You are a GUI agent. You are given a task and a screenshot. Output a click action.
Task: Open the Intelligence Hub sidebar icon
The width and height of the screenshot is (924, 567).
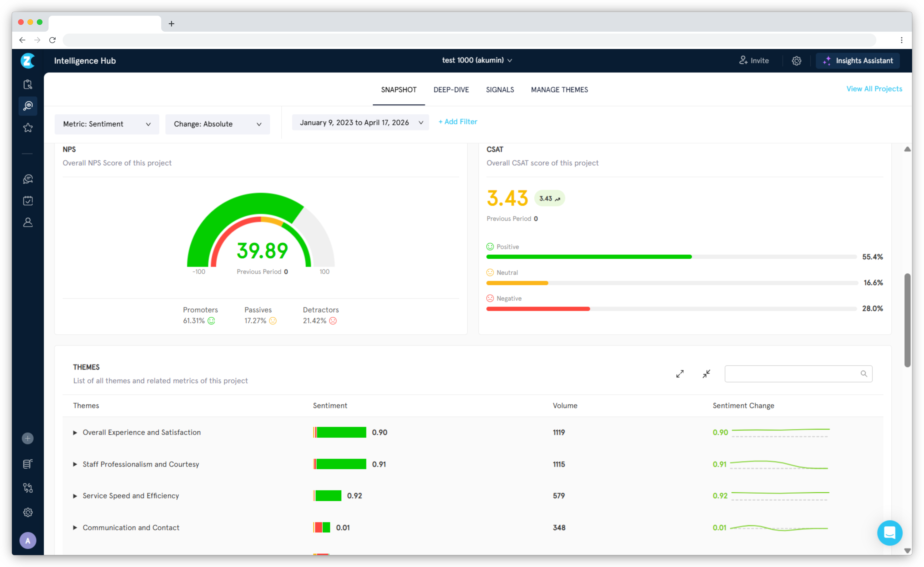click(x=28, y=106)
